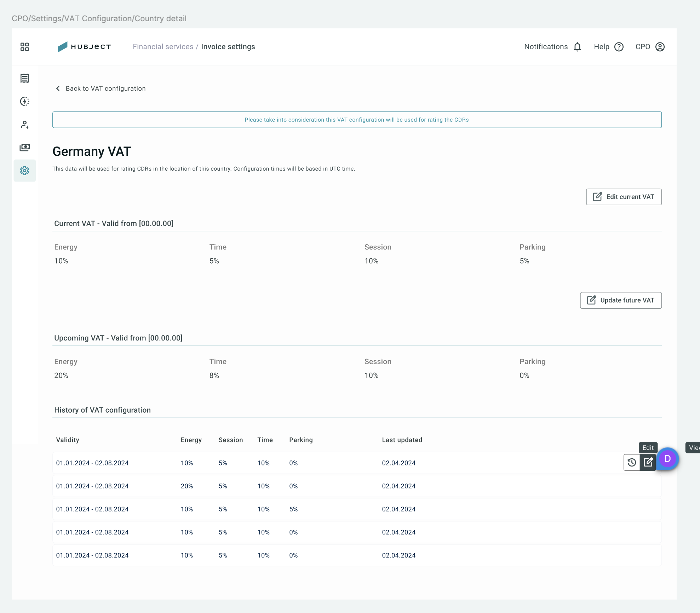Click the Last updated column header
The image size is (700, 613).
[402, 440]
